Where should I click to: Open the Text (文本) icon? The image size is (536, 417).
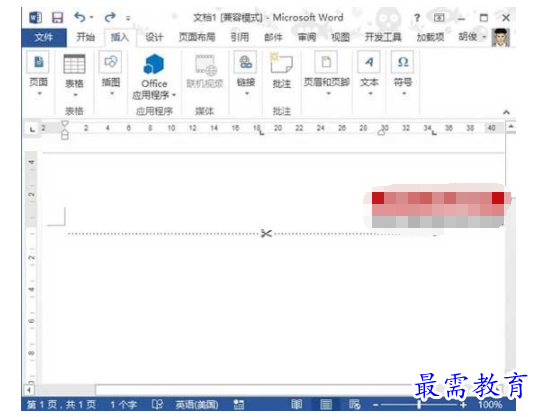[369, 62]
